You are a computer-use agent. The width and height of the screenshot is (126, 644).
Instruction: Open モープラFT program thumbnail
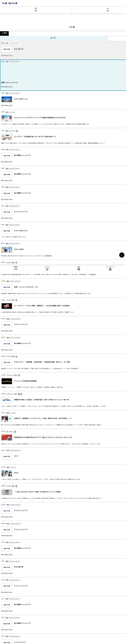[7, 137]
